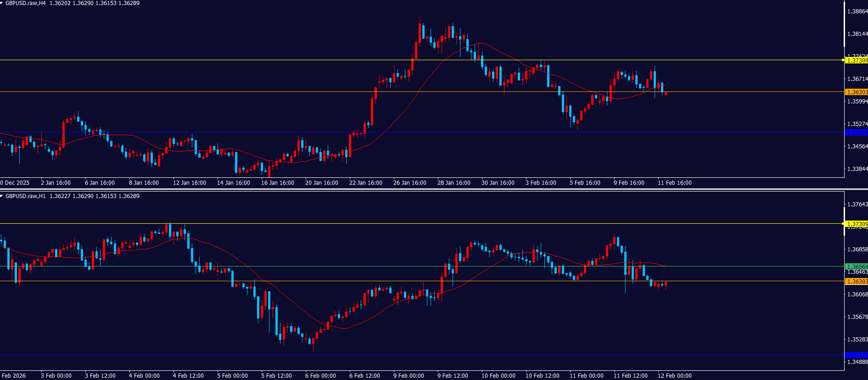
Task: Click the GBPUSD.raw,H4 chart title text
Action: [x=25, y=3]
